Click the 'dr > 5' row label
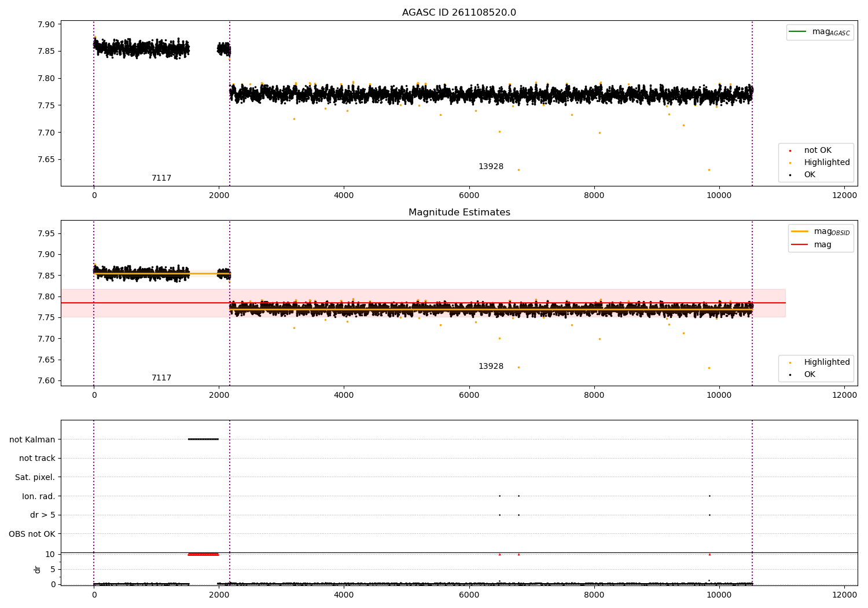Screen dimensions: 868x608 tap(43, 515)
